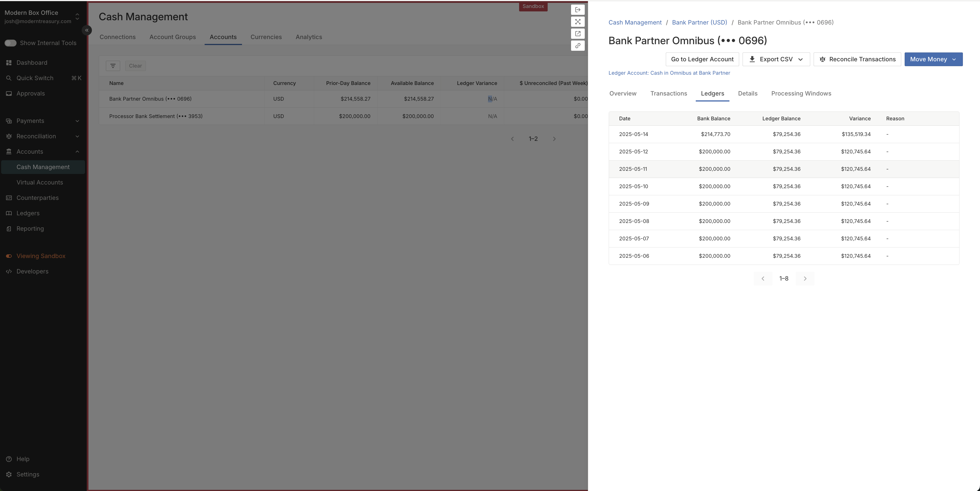Switch to the Connections tab
Screen dimensions: 980x491
tap(118, 37)
